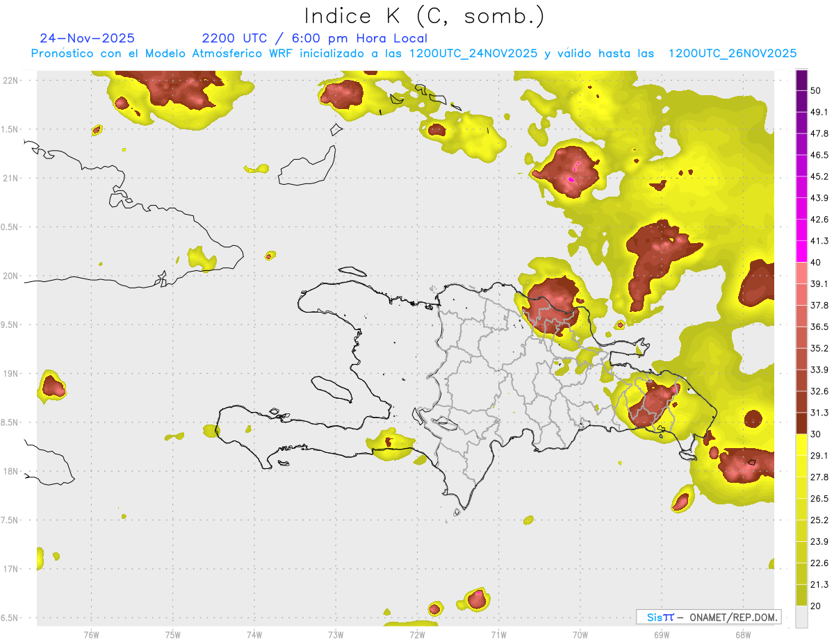Screen dimensions: 834x644
Task: Click the colorbar value '43.9'
Action: 819,198
